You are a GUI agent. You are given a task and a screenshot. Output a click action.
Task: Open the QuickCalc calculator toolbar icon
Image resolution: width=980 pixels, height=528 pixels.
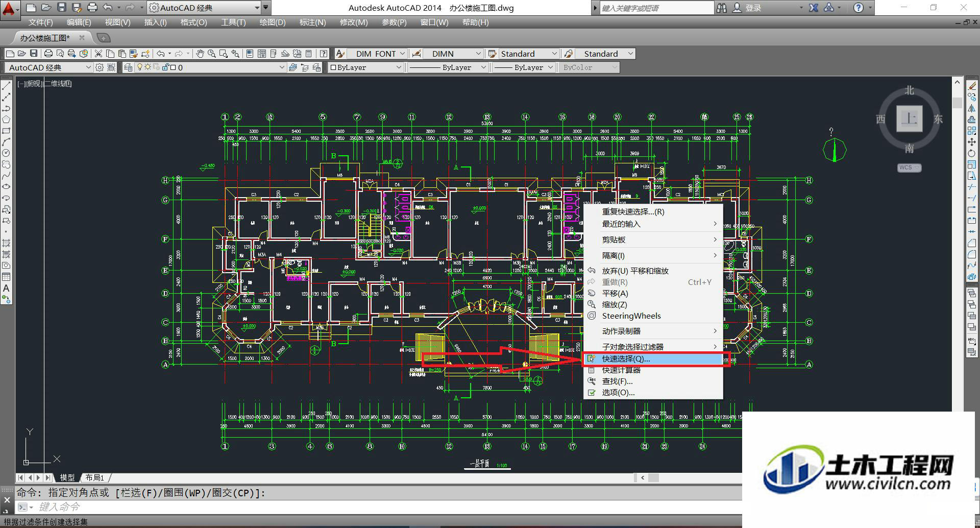[x=308, y=54]
